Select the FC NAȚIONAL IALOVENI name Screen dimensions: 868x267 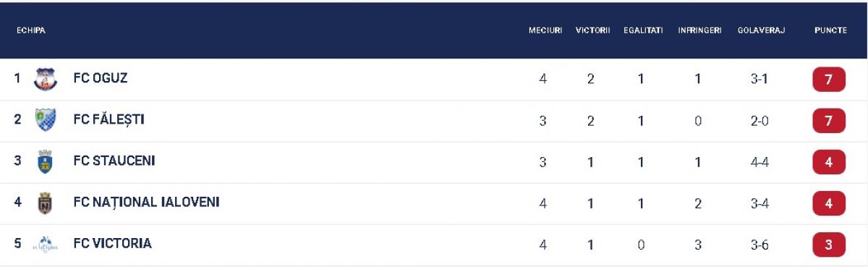[x=146, y=202]
